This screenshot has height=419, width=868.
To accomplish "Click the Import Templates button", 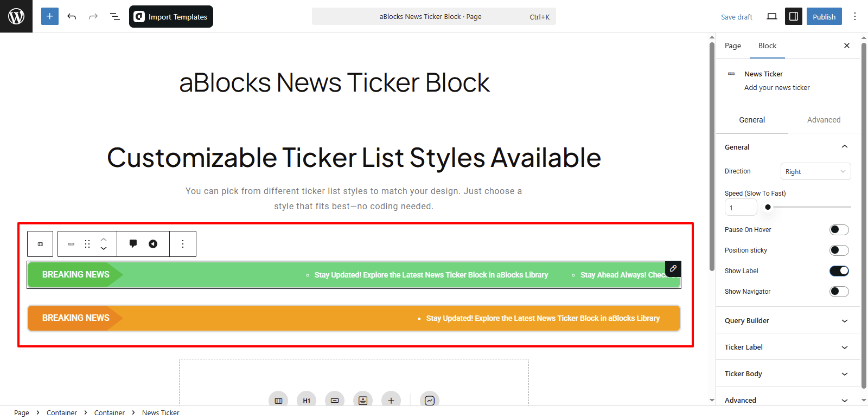I will tap(171, 16).
